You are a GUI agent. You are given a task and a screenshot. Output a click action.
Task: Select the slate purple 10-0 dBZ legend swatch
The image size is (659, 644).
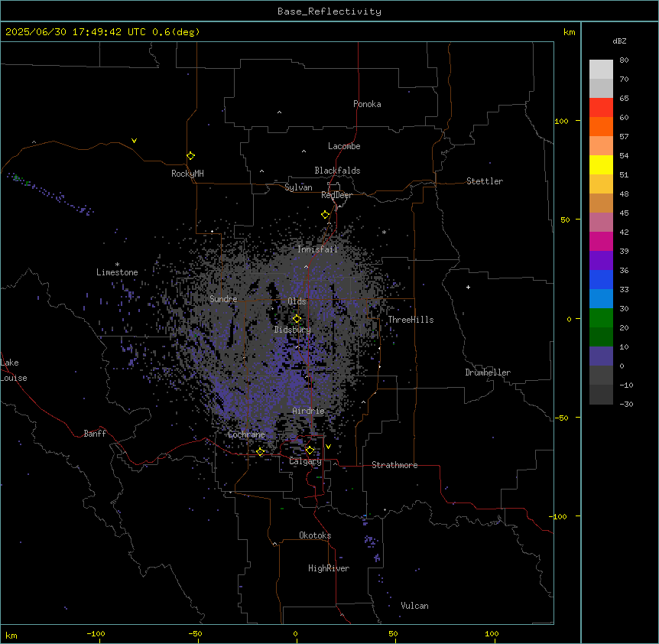click(601, 356)
